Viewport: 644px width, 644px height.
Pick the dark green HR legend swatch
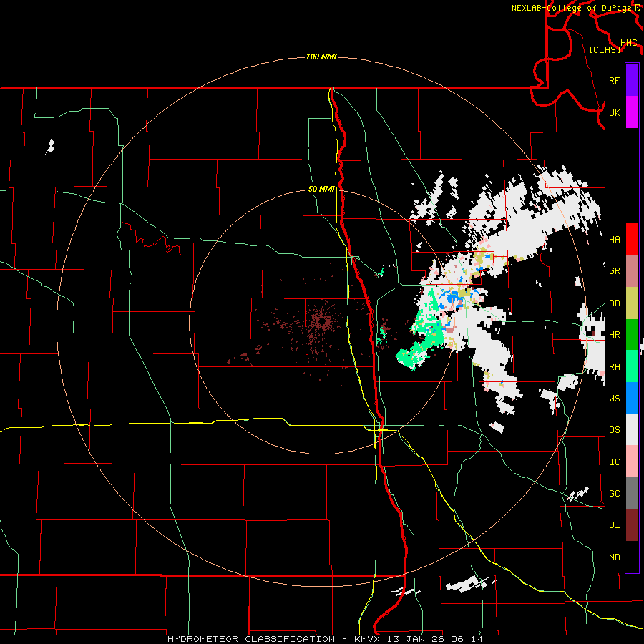coord(632,334)
